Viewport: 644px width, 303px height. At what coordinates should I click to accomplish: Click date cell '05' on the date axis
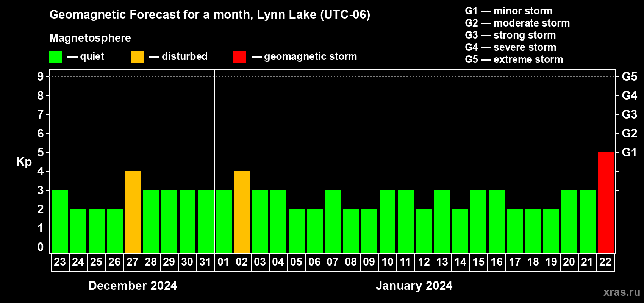tap(297, 262)
